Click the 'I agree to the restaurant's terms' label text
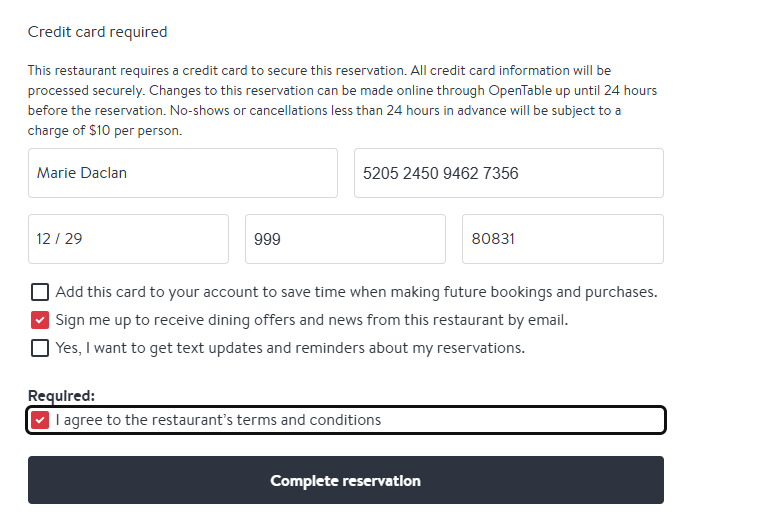Image resolution: width=783 pixels, height=522 pixels. coord(218,420)
